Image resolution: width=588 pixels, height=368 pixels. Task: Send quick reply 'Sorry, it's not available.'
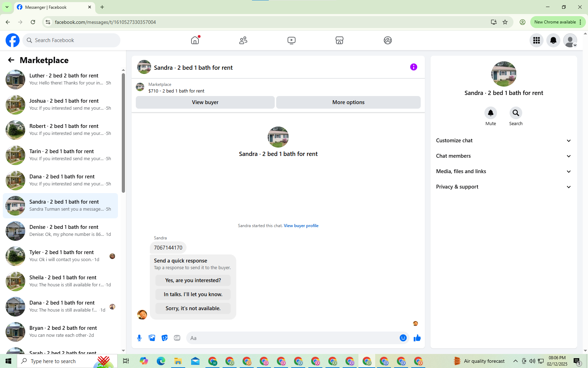coord(193,308)
